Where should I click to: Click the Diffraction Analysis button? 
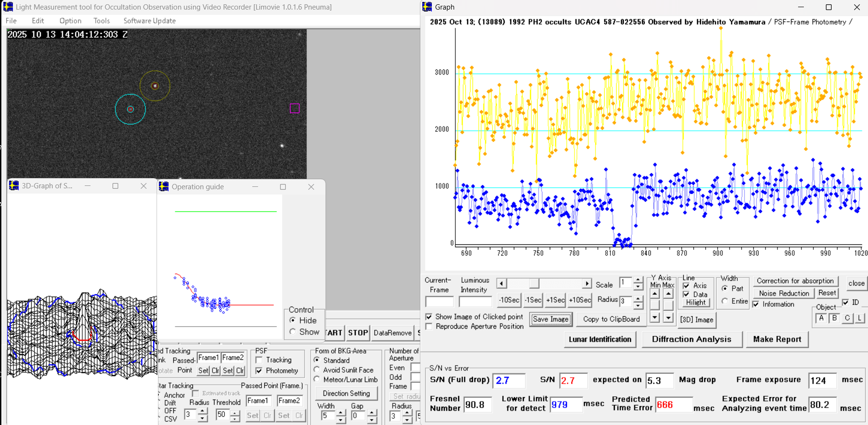691,339
